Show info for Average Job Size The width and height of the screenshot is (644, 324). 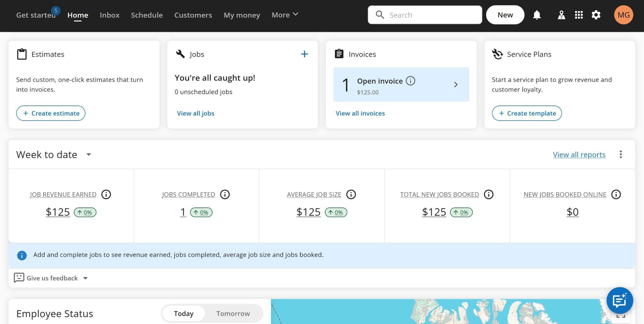tap(351, 195)
